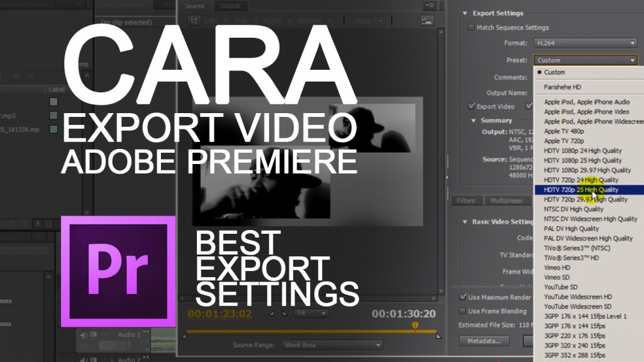Screen dimensions: 644x362
Task: Choose the YouTube Widescreen SD preset
Action: tap(589, 307)
